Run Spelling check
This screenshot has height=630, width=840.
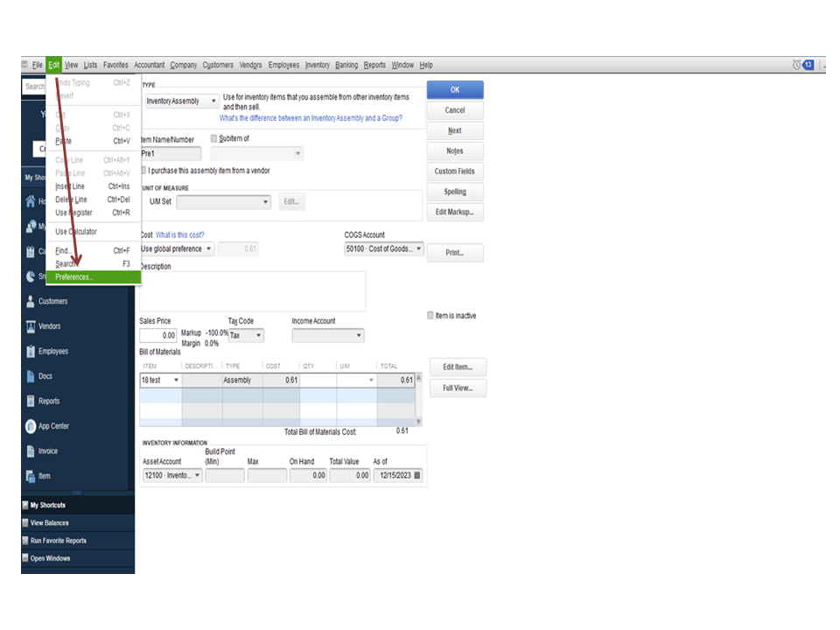455,192
